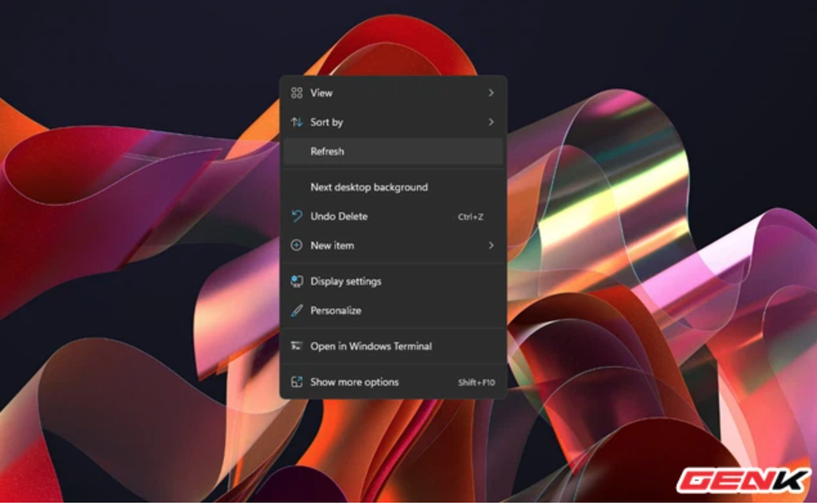Viewport: 817px width, 504px height.
Task: Click Show more options
Action: 354,382
